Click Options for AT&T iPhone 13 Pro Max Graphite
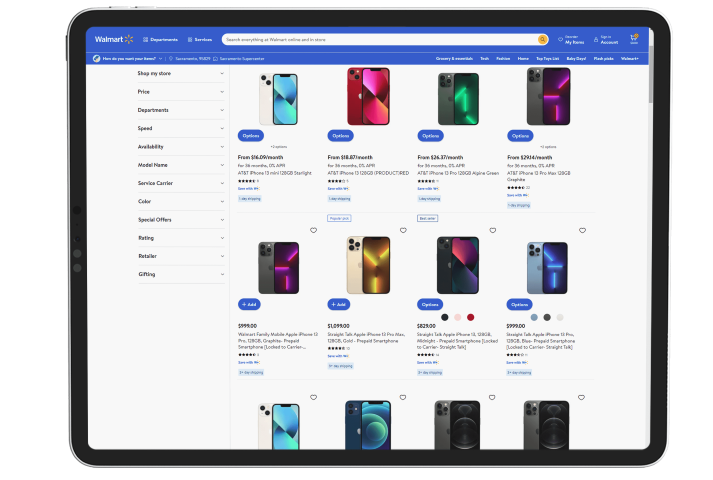 (520, 135)
